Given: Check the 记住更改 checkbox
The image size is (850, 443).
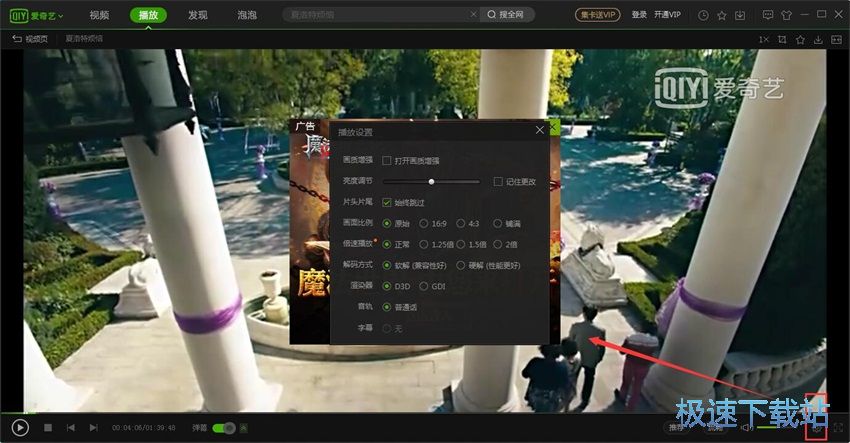Looking at the screenshot, I should click(498, 182).
